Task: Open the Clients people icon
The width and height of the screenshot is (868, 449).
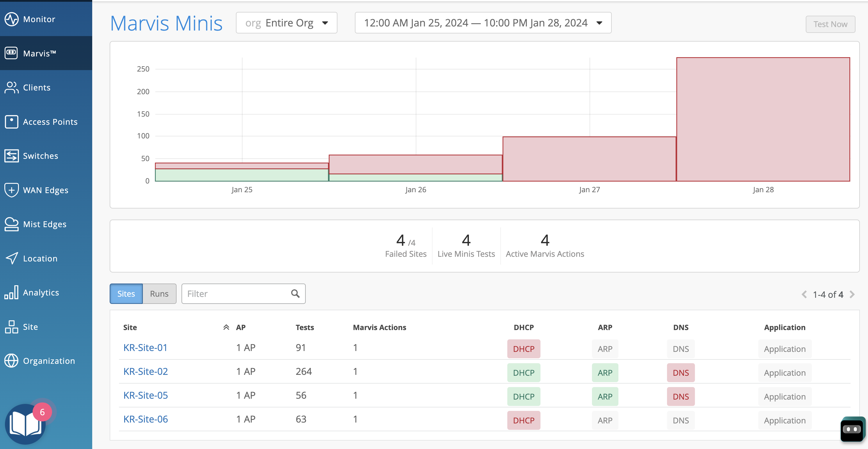Action: (x=11, y=88)
